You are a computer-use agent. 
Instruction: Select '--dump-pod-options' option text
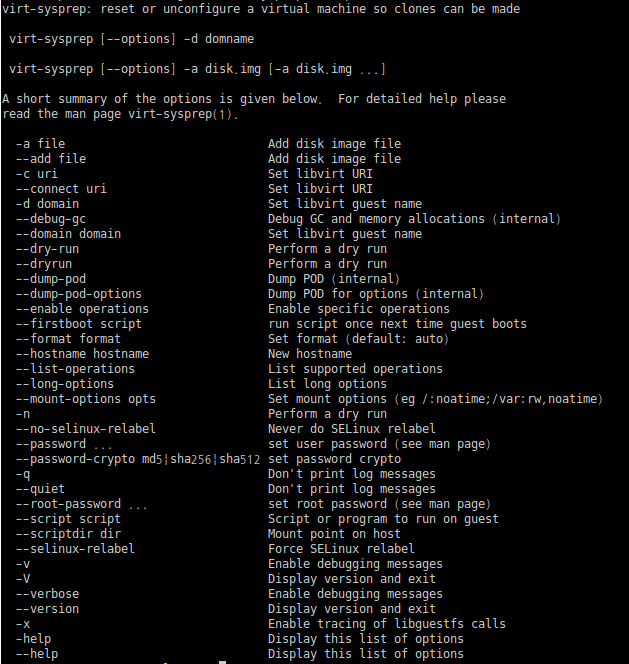tap(79, 294)
